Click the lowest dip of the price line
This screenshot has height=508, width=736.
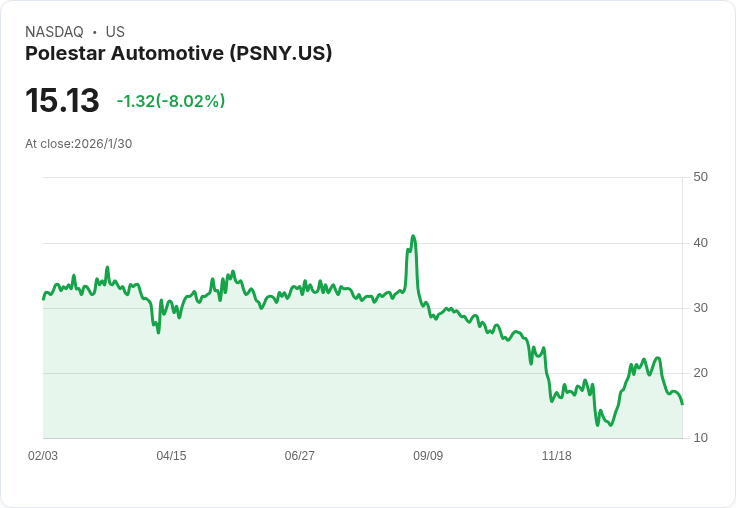pos(610,426)
